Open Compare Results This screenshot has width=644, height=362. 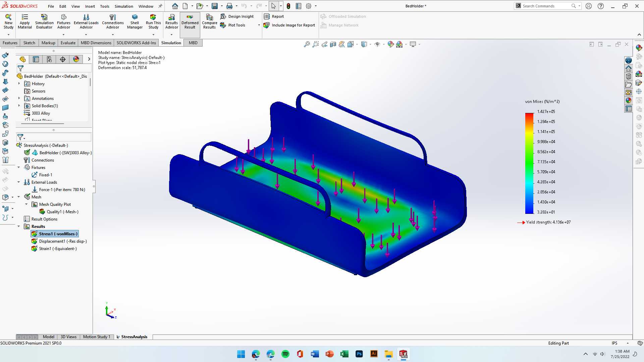(x=209, y=22)
